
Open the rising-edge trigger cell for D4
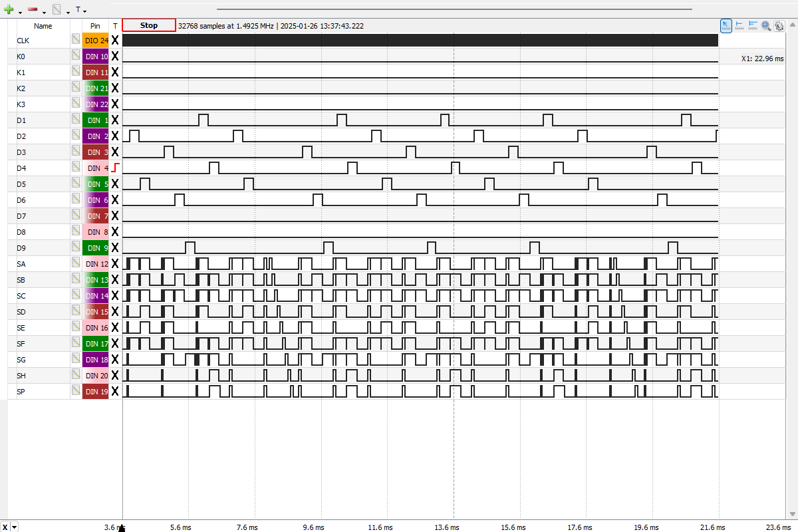click(x=115, y=168)
